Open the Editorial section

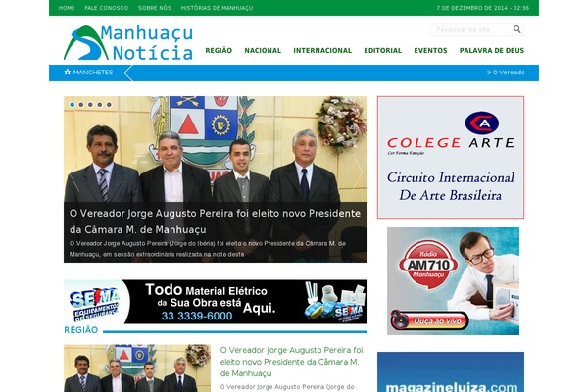[x=382, y=51]
